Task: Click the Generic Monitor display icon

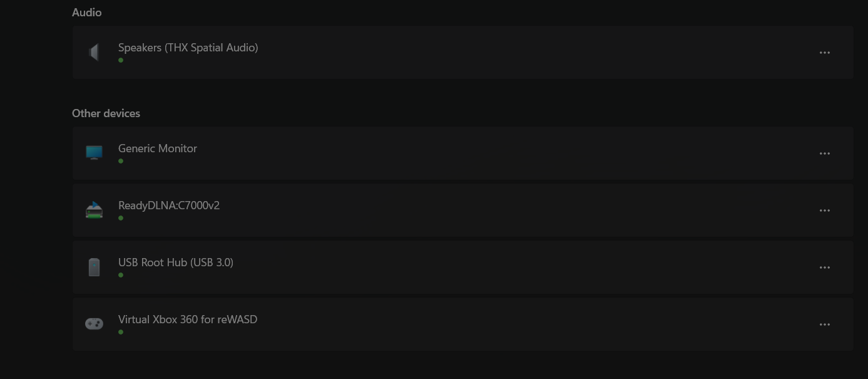Action: [94, 153]
